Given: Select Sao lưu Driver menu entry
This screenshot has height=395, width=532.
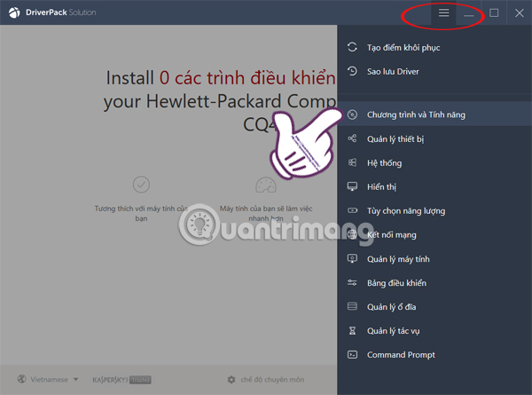Looking at the screenshot, I should (434, 71).
